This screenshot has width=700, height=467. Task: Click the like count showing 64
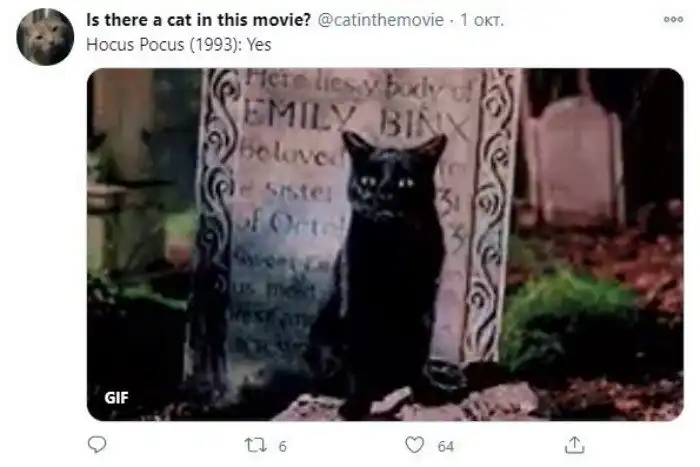(x=446, y=446)
